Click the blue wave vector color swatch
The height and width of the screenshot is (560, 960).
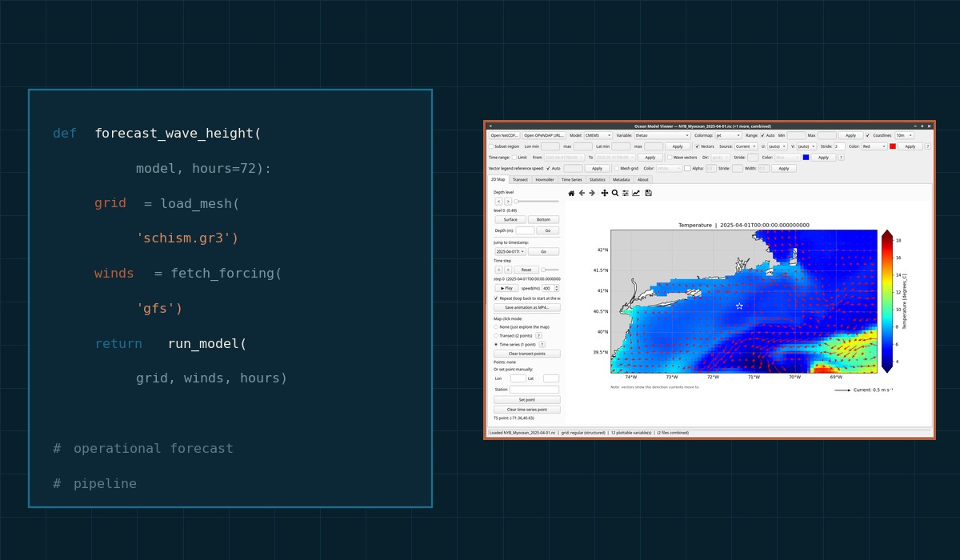pos(806,158)
